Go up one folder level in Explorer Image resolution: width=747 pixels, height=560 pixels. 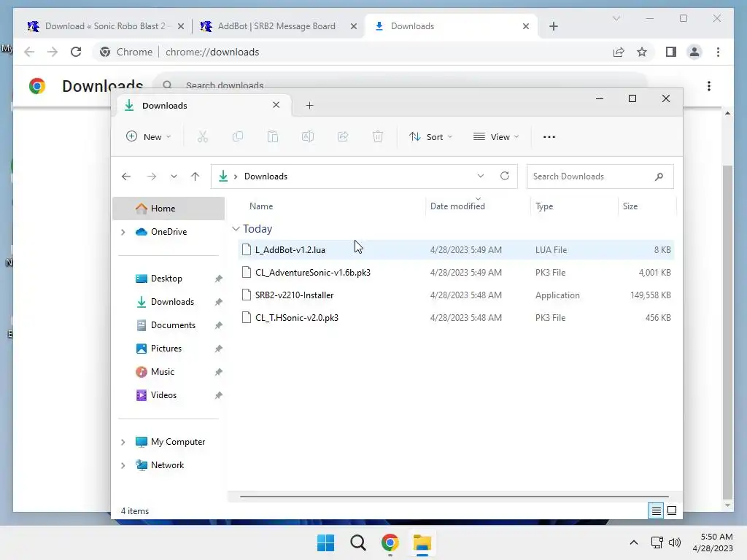coord(195,176)
